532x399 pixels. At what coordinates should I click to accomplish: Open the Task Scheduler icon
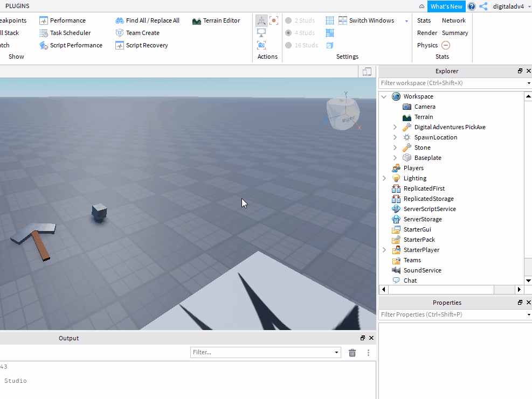[44, 33]
